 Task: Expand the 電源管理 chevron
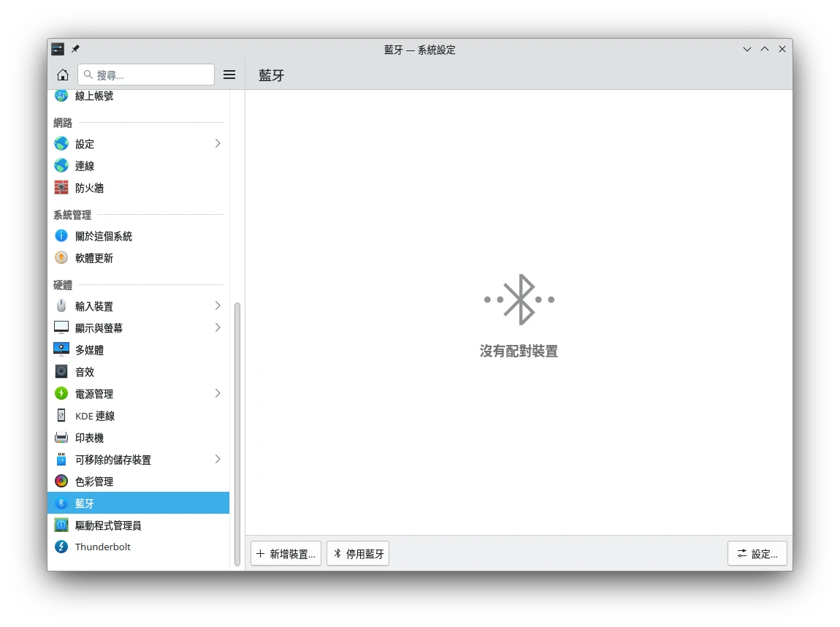point(218,393)
